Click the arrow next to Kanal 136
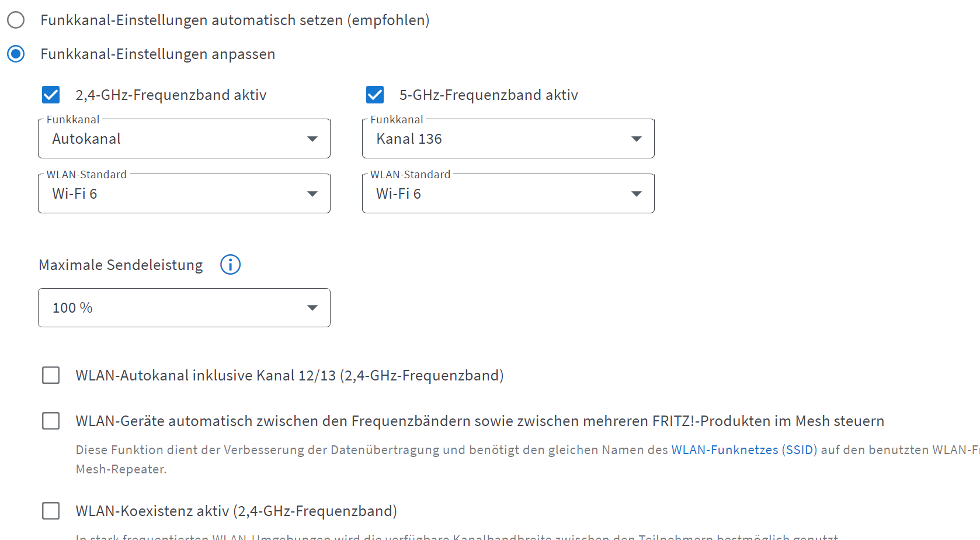Screen dimensions: 980x540 point(637,139)
